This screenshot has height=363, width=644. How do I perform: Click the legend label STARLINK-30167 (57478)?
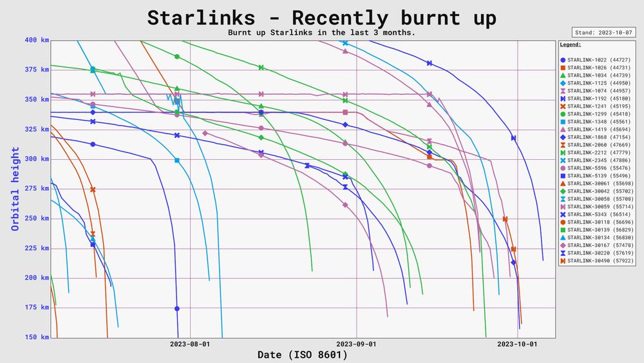600,246
